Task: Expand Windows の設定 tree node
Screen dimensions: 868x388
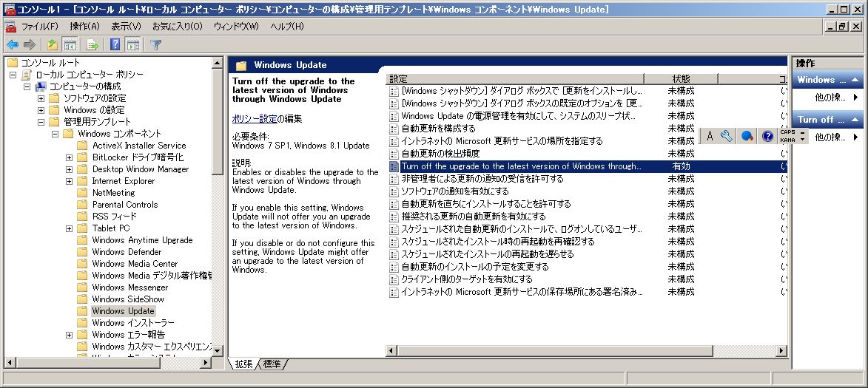Action: tap(41, 110)
